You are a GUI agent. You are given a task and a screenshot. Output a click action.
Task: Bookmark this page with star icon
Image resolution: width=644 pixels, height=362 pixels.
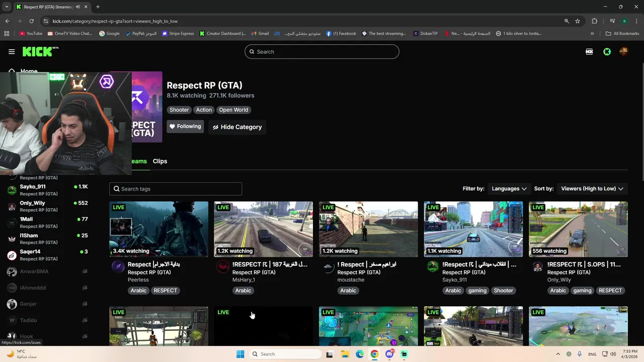(x=578, y=21)
